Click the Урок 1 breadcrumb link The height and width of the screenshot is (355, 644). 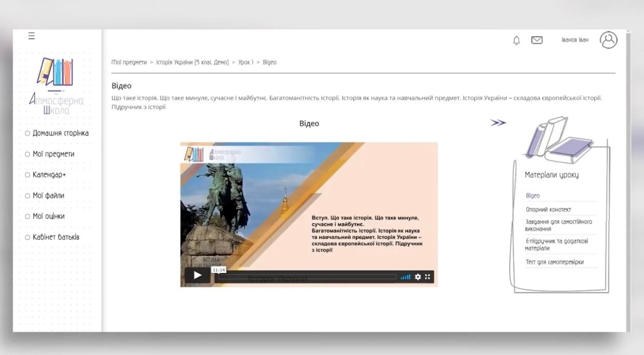click(x=246, y=62)
